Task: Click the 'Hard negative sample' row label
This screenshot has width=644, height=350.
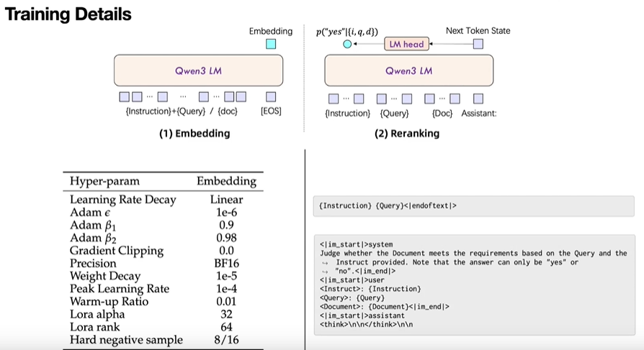Action: pos(126,340)
